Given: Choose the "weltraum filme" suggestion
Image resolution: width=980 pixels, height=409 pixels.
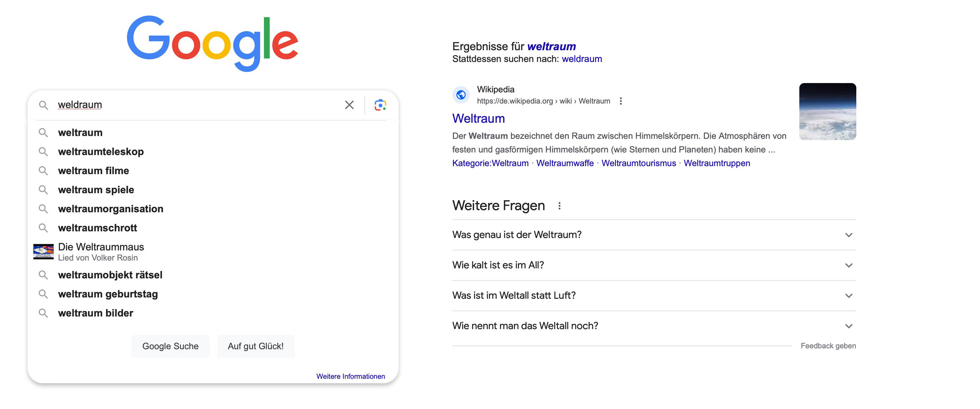Looking at the screenshot, I should tap(93, 171).
